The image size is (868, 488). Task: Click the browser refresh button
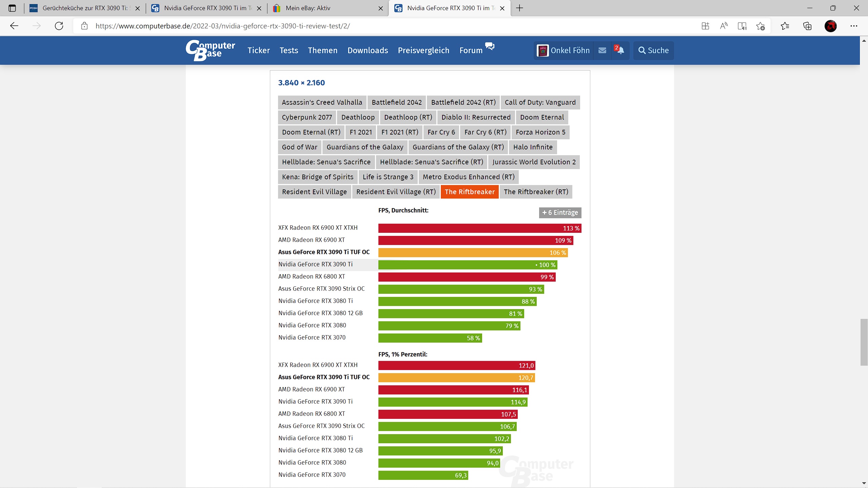(59, 26)
